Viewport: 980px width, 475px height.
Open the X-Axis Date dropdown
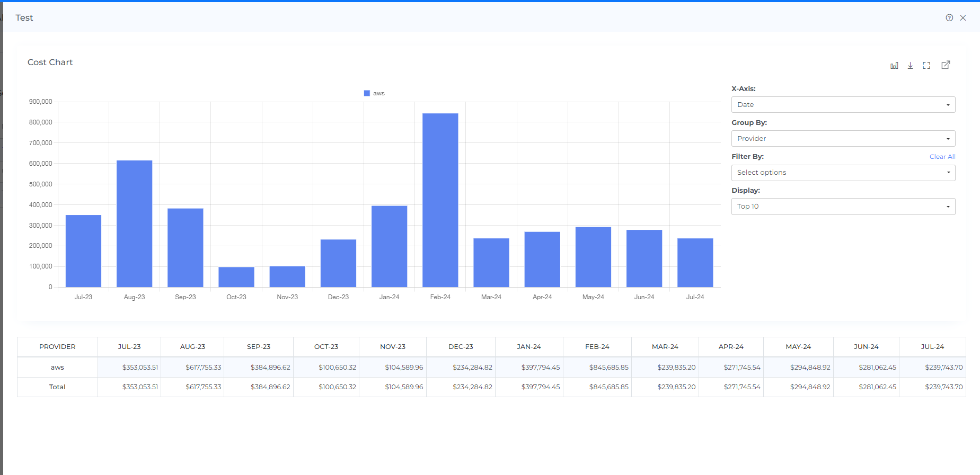point(843,105)
